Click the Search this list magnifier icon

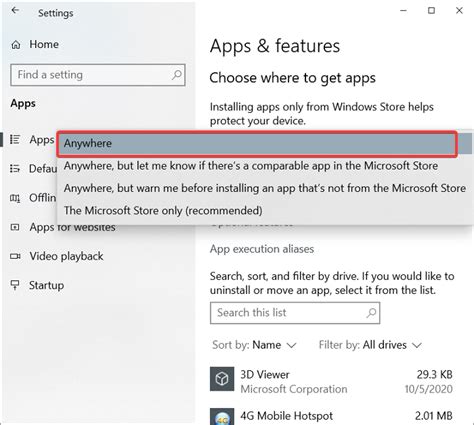[x=371, y=313]
